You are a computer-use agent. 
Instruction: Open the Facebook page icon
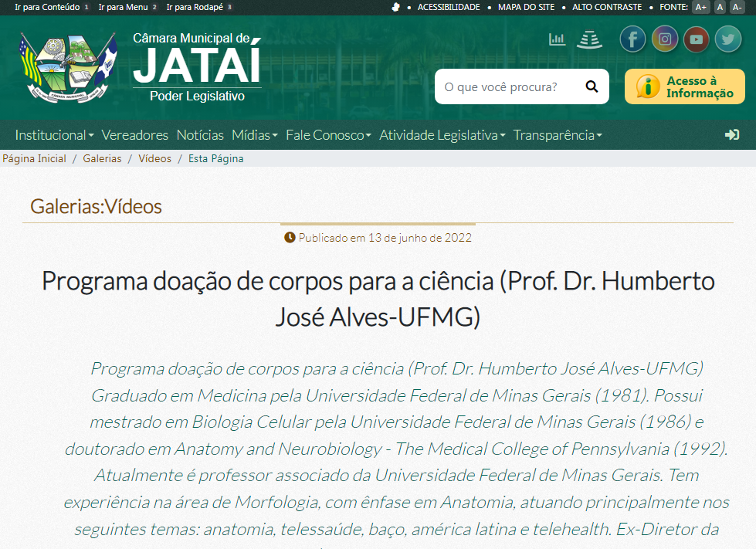click(x=632, y=39)
